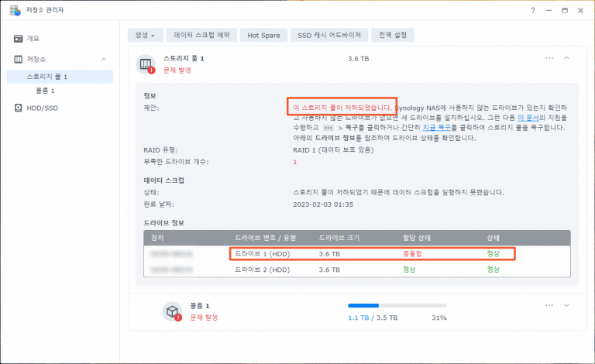Click 장치 column header
This screenshot has height=364, width=595.
click(x=157, y=238)
